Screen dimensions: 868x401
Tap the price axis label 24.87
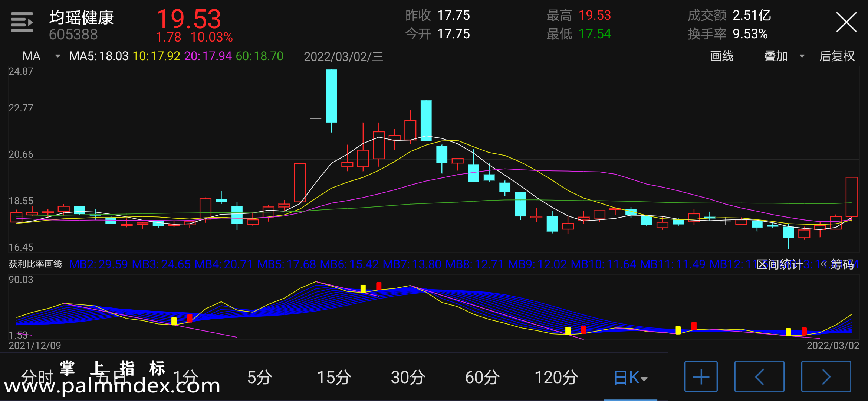pos(21,71)
